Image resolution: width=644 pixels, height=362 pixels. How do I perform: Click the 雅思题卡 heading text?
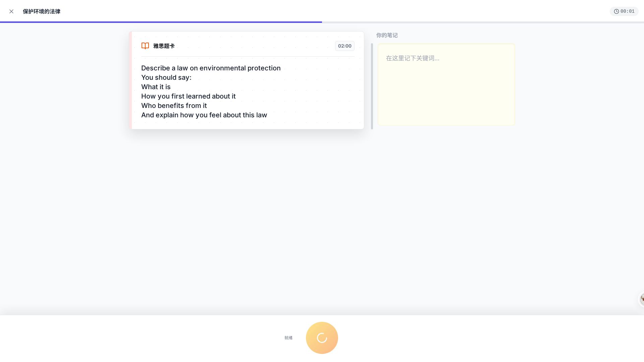click(164, 46)
